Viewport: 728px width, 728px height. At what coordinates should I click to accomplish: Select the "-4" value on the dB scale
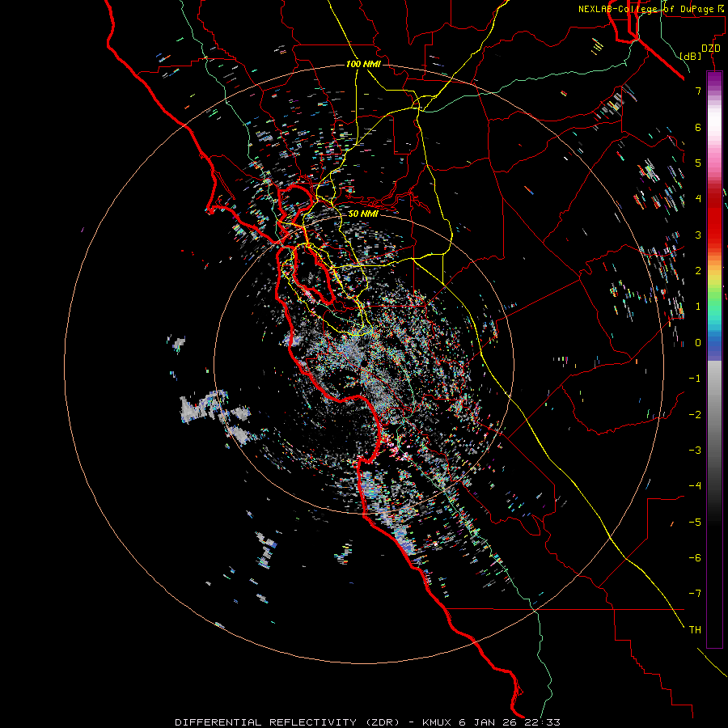click(x=695, y=485)
